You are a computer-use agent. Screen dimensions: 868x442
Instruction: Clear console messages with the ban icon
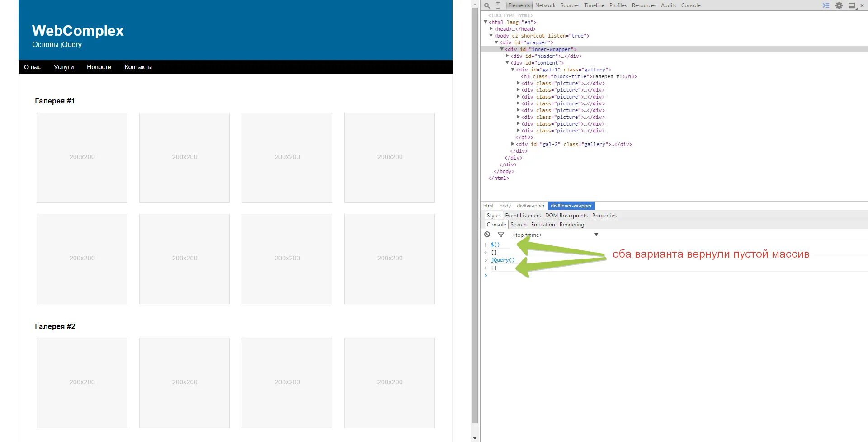point(487,235)
